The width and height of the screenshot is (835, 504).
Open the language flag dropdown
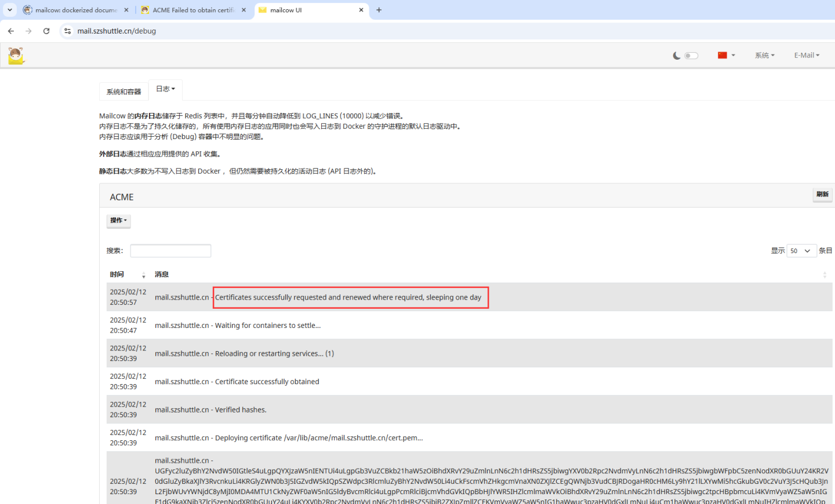coord(726,56)
